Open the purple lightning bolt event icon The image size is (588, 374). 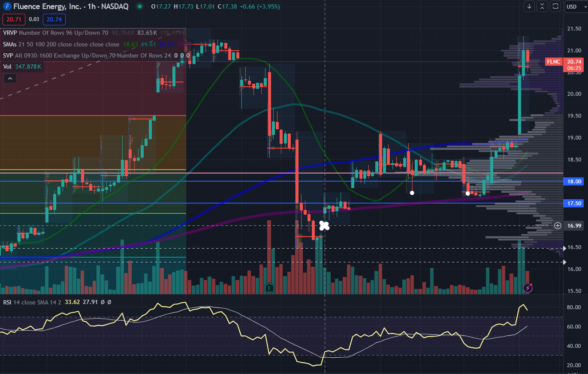tap(528, 288)
